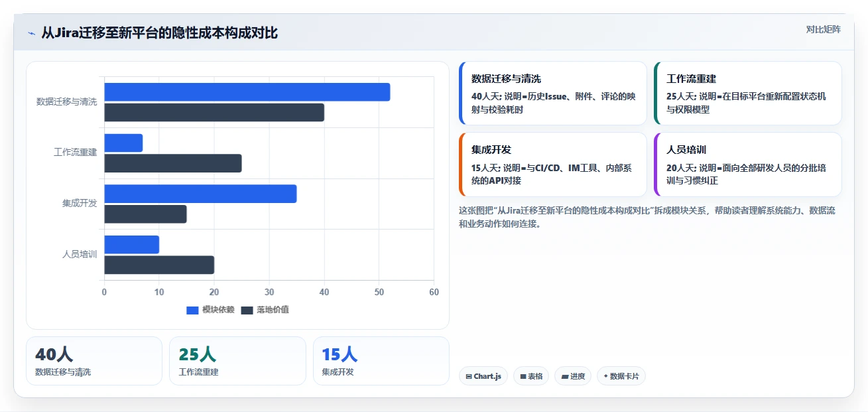This screenshot has width=868, height=412.
Task: Click the blue 模块依赖 legend swatch
Action: (192, 310)
